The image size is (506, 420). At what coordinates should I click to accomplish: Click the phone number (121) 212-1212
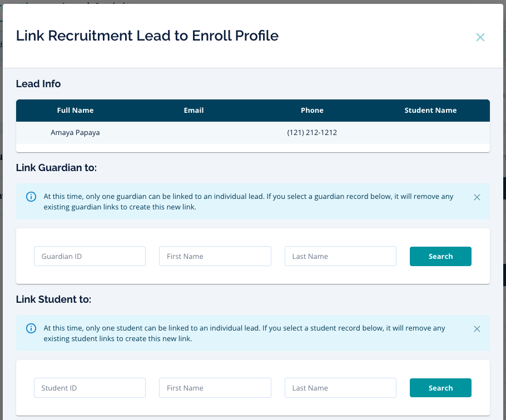point(312,133)
